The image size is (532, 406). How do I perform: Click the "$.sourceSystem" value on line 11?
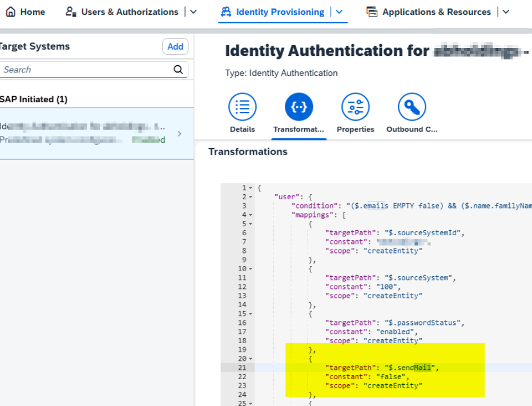(x=418, y=278)
